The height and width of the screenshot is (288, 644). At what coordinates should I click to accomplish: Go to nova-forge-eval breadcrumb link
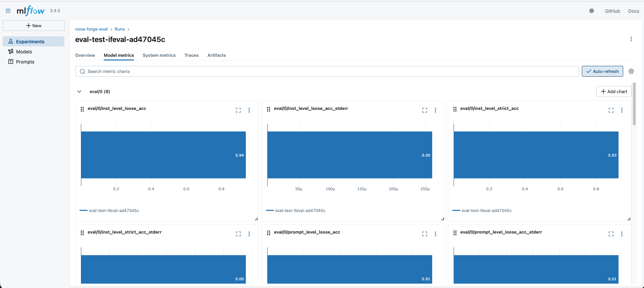click(91, 29)
